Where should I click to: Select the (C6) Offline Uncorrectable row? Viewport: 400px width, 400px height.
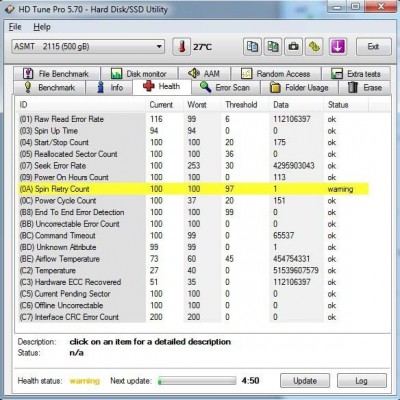pos(193,306)
